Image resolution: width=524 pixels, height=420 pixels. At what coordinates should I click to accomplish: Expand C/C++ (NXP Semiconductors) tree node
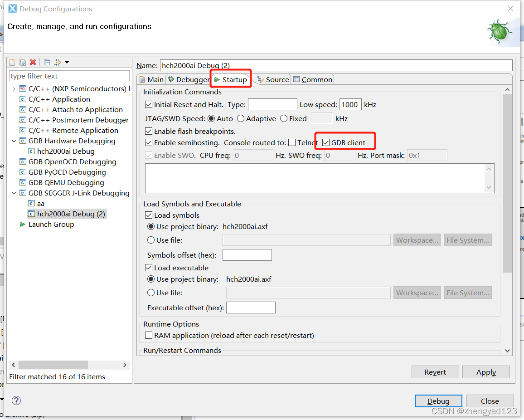click(14, 89)
